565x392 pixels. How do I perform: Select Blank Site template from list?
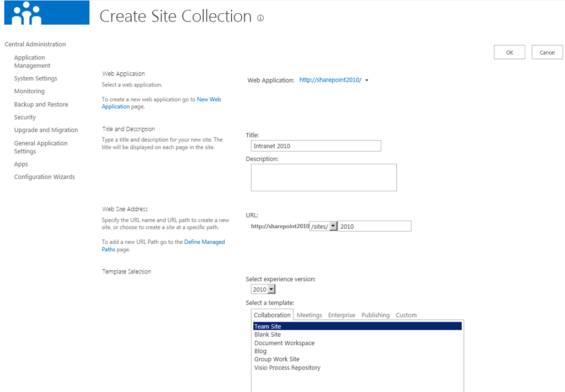(x=268, y=335)
